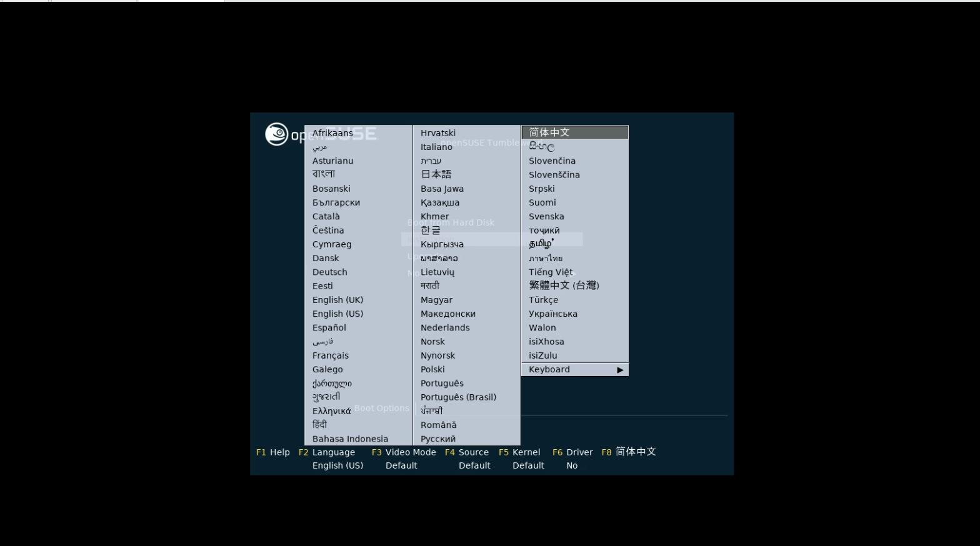Pick Македонски from the list

pyautogui.click(x=448, y=314)
